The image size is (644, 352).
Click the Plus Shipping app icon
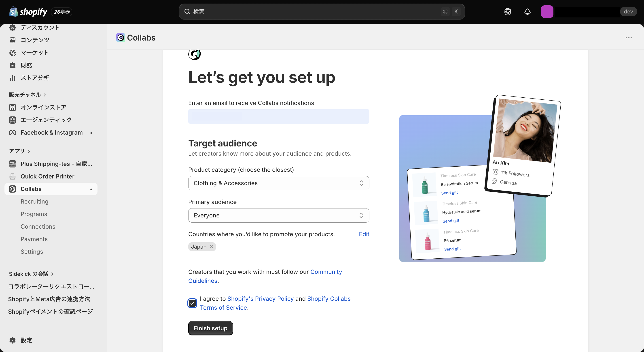click(13, 164)
